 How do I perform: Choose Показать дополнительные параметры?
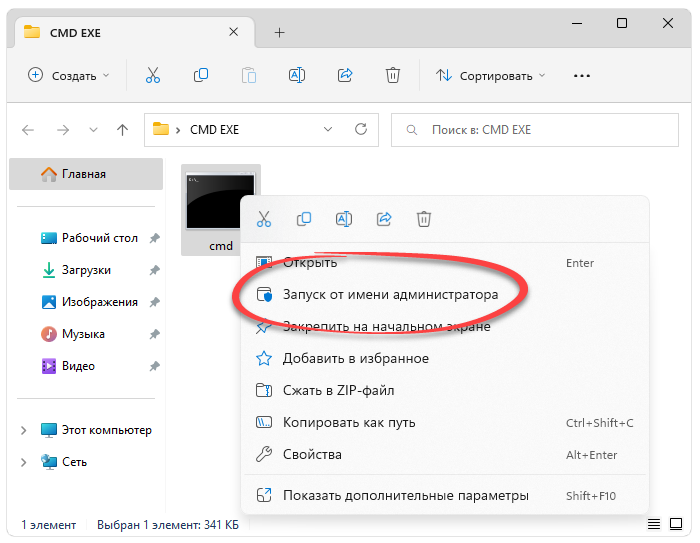[445, 496]
